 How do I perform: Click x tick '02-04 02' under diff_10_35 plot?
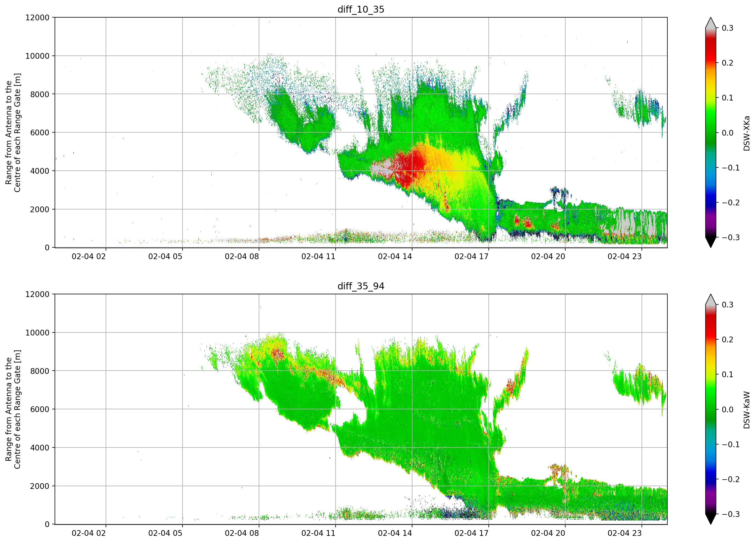[x=89, y=256]
